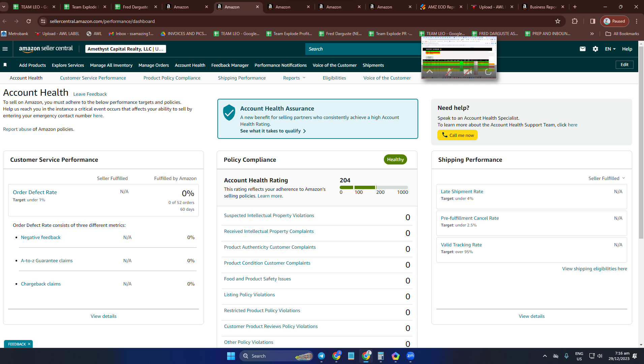Screen dimensions: 644x364
Task: Click the bookmark flag icon beside Add Products
Action: pyautogui.click(x=5, y=65)
